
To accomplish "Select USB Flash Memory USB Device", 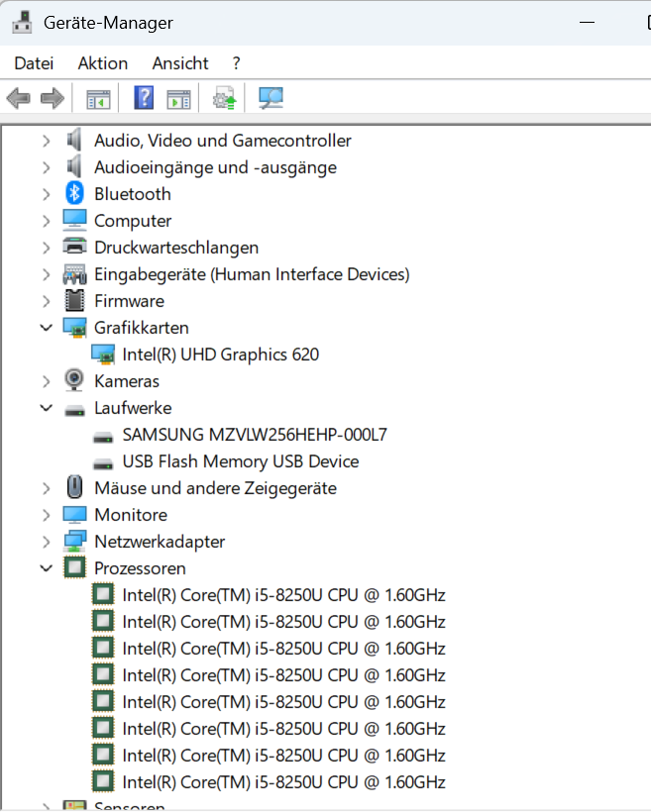I will pyautogui.click(x=241, y=460).
